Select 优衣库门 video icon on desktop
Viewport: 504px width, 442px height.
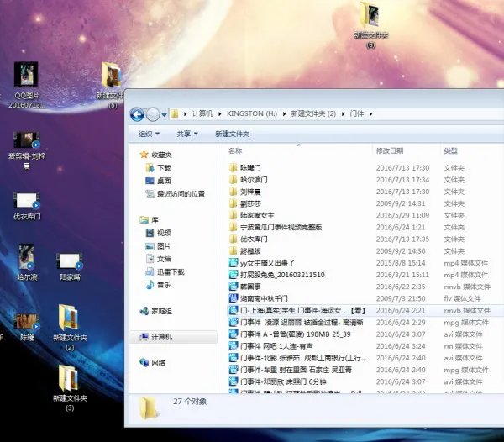pyautogui.click(x=27, y=206)
